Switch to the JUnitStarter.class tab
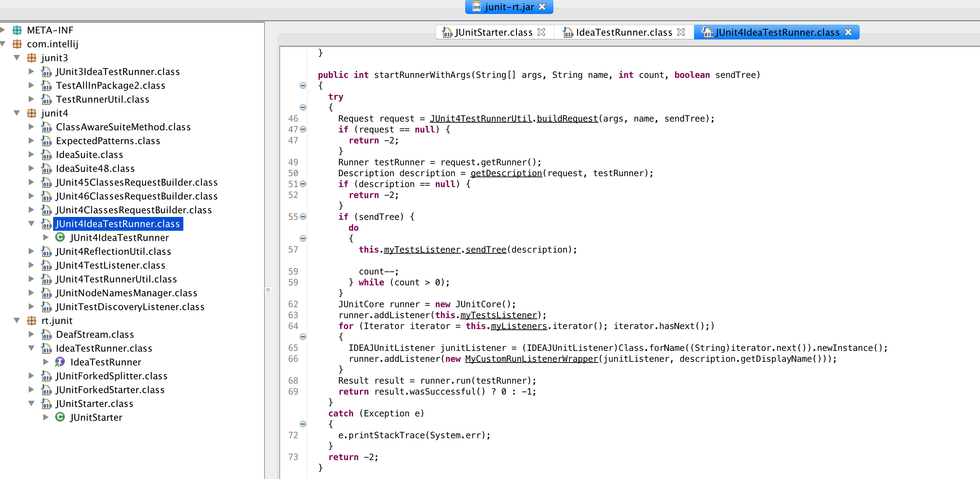980x479 pixels. [x=493, y=32]
